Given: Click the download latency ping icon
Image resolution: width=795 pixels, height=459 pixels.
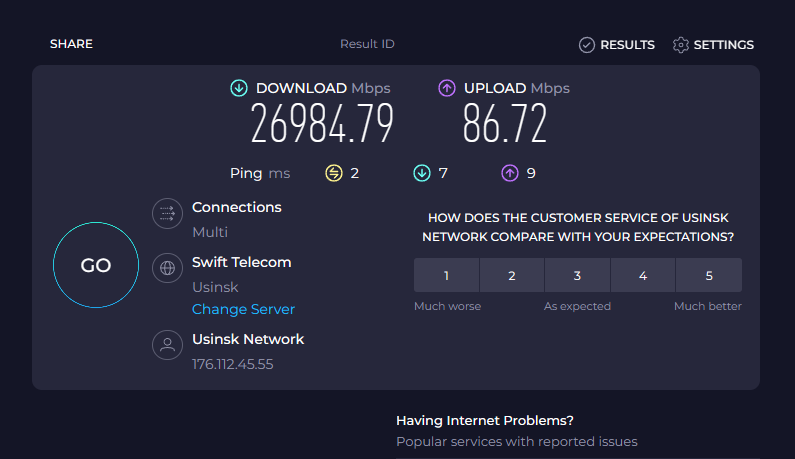Looking at the screenshot, I should pyautogui.click(x=422, y=173).
